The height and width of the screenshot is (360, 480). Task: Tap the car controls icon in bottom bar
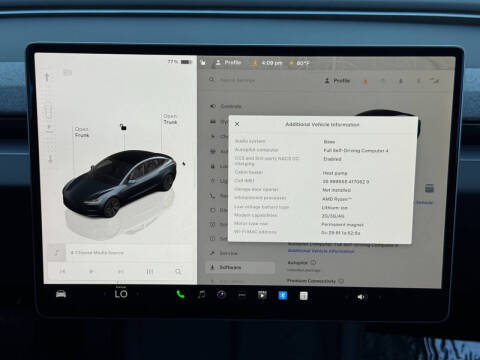[x=61, y=294]
